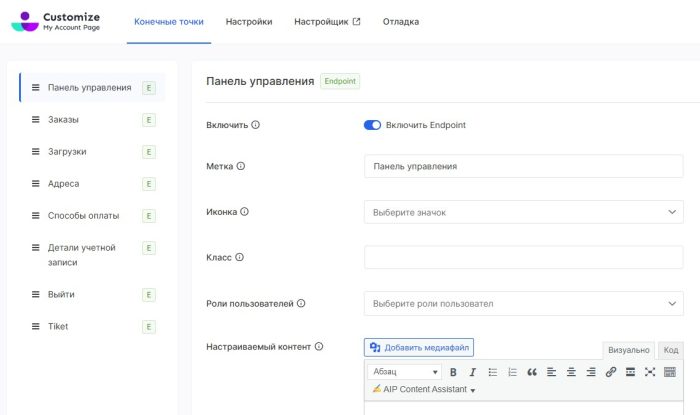Click the blockquote icon

tap(532, 372)
